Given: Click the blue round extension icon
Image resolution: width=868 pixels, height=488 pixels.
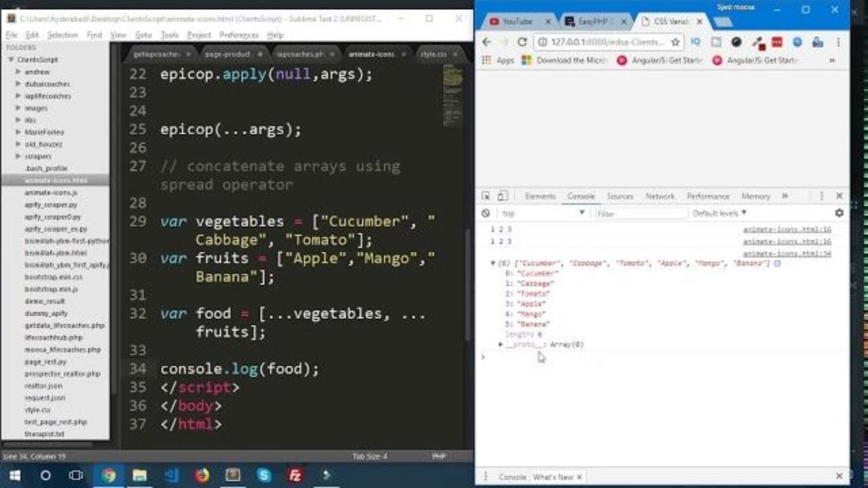Looking at the screenshot, I should pyautogui.click(x=797, y=42).
